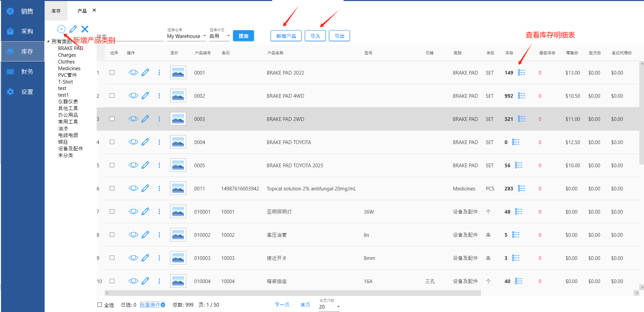The image size is (644, 312).
Task: Open the rows-per-page dropdown showing 20
Action: [x=329, y=307]
